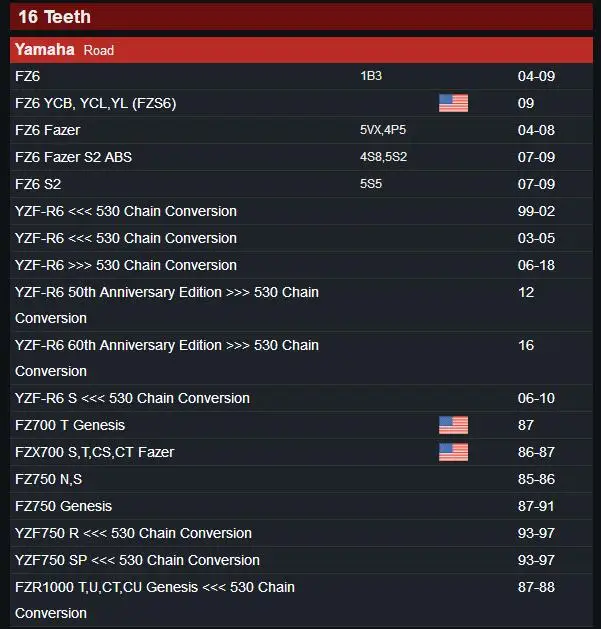601x629 pixels.
Task: Click the Yamaha Road section header
Action: [x=301, y=50]
